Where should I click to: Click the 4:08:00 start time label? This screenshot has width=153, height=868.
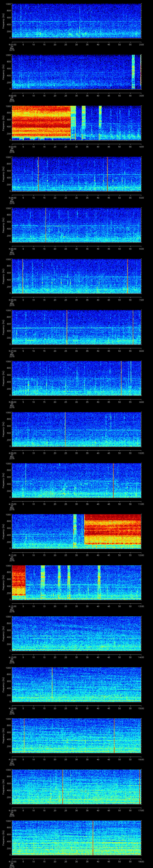point(12,402)
